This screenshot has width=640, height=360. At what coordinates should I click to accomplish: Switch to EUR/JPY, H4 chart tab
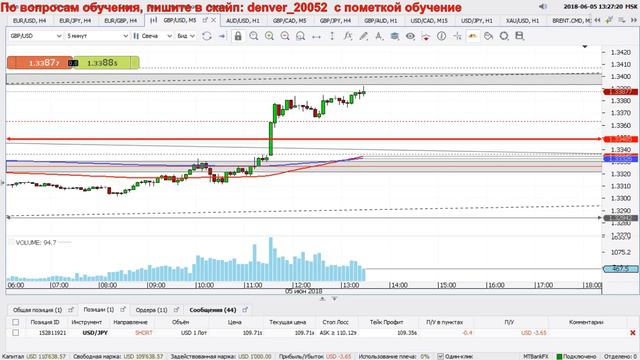pyautogui.click(x=76, y=20)
